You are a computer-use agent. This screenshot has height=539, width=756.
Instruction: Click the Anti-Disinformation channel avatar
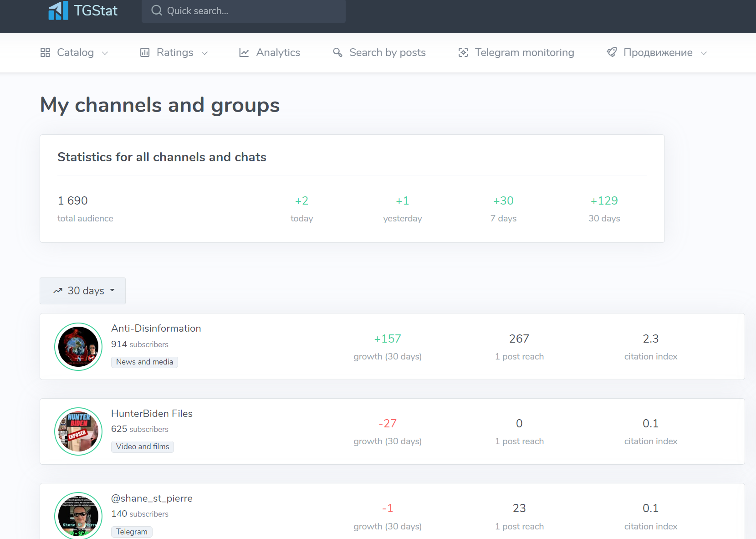[x=78, y=347]
